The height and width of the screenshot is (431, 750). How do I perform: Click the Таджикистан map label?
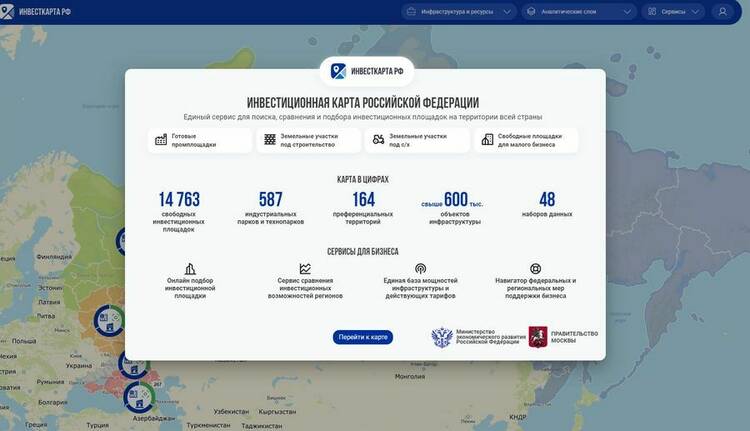point(262,425)
